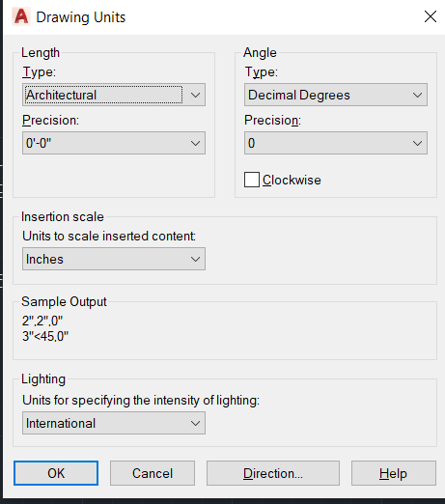Open the Direction... settings button
Image resolution: width=445 pixels, height=504 pixels.
[x=273, y=473]
